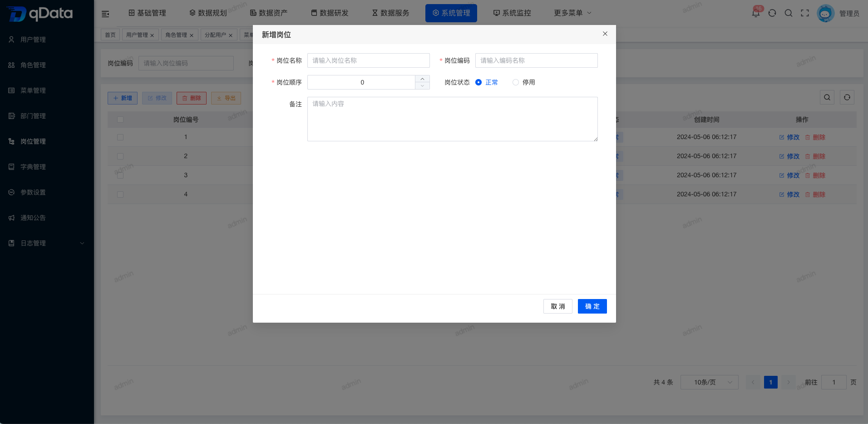Open 部门管理 in the sidebar
Screen dimensions: 868x424
pos(47,116)
